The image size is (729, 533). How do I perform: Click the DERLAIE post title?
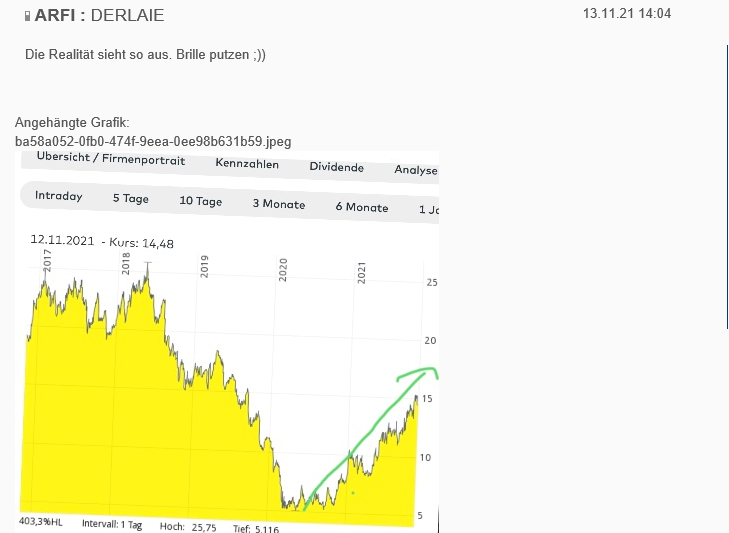pos(127,15)
